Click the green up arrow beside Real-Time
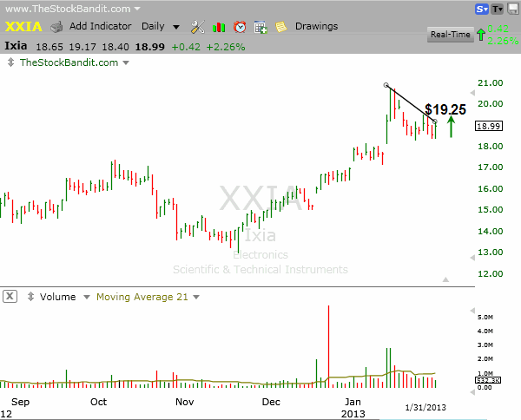 pyautogui.click(x=481, y=34)
